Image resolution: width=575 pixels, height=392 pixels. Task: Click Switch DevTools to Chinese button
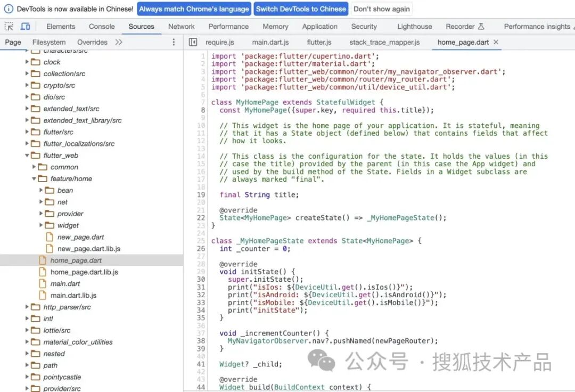(301, 9)
